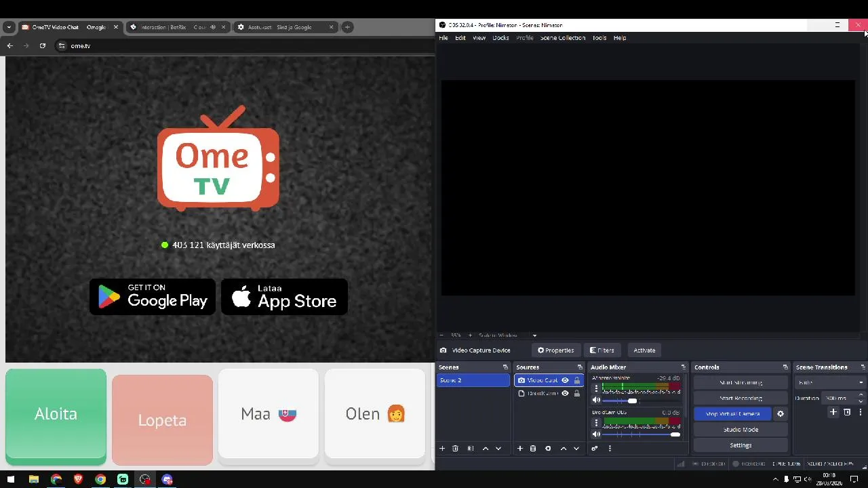
Task: Open advanced audio properties gears icon
Action: (x=595, y=449)
